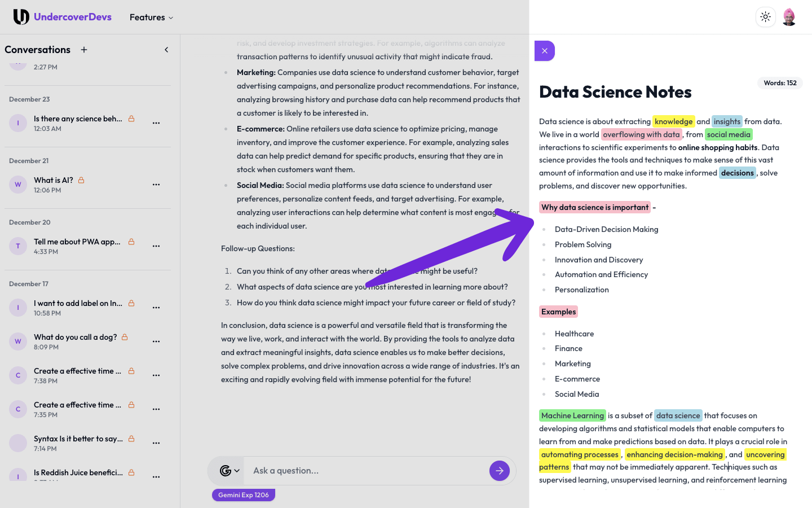Viewport: 812px width, 508px height.
Task: Open the user profile avatar
Action: tap(789, 17)
